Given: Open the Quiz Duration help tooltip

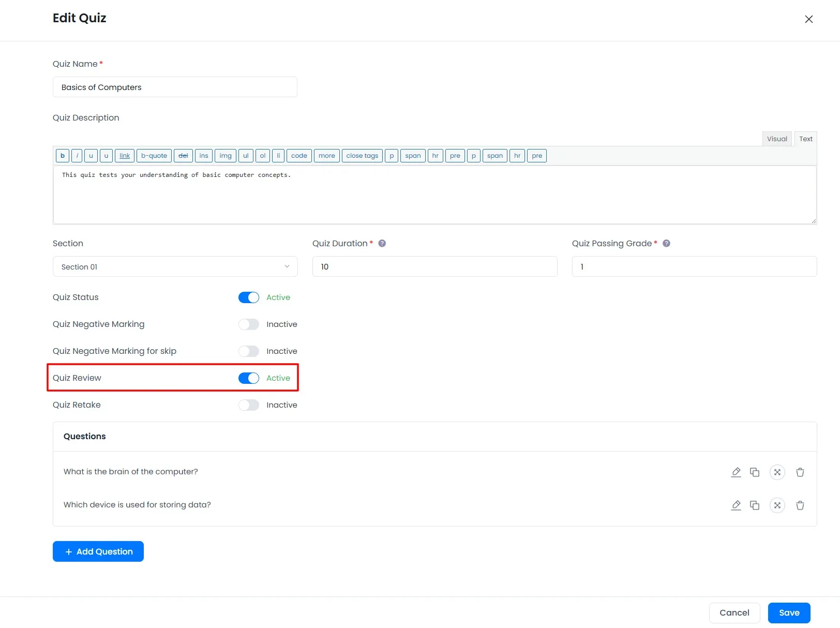Looking at the screenshot, I should [382, 243].
